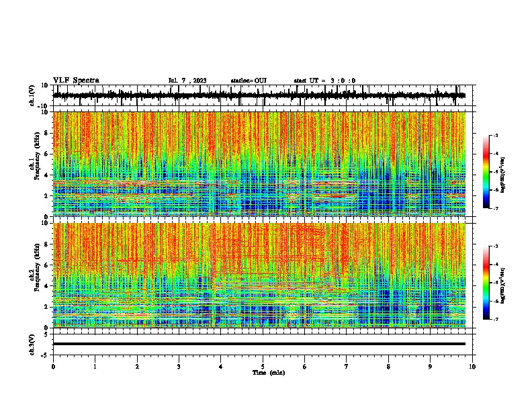
Task: Click the ch.1 waveform trace panel
Action: point(263,95)
